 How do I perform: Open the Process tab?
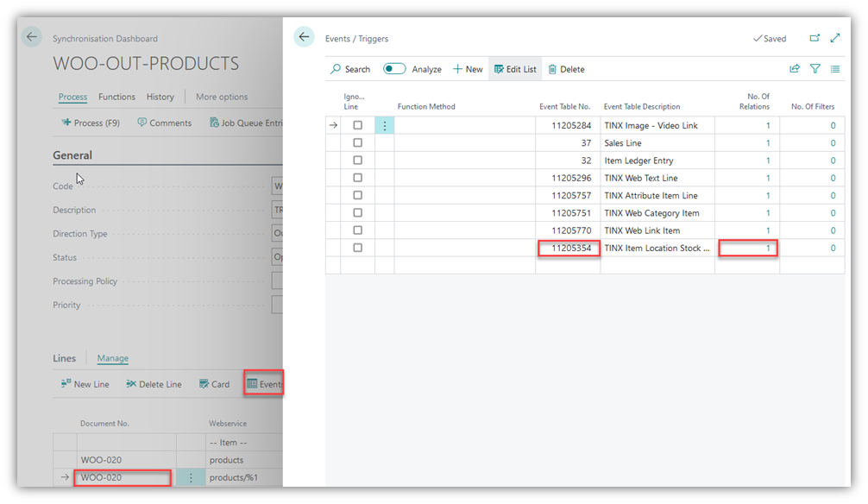click(73, 97)
